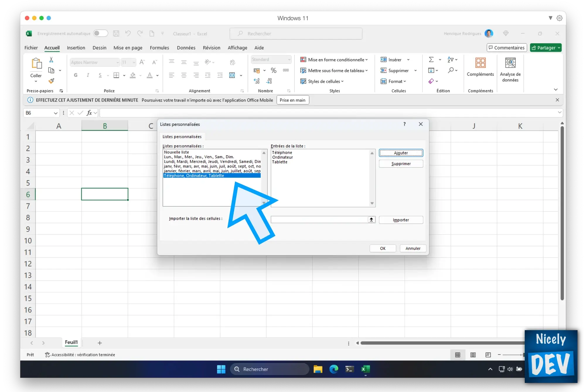This screenshot has width=586, height=392.
Task: Click the borders icon
Action: [116, 75]
